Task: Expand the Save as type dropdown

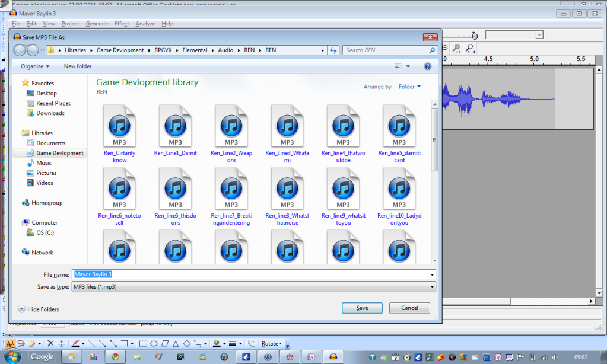Action: point(431,287)
